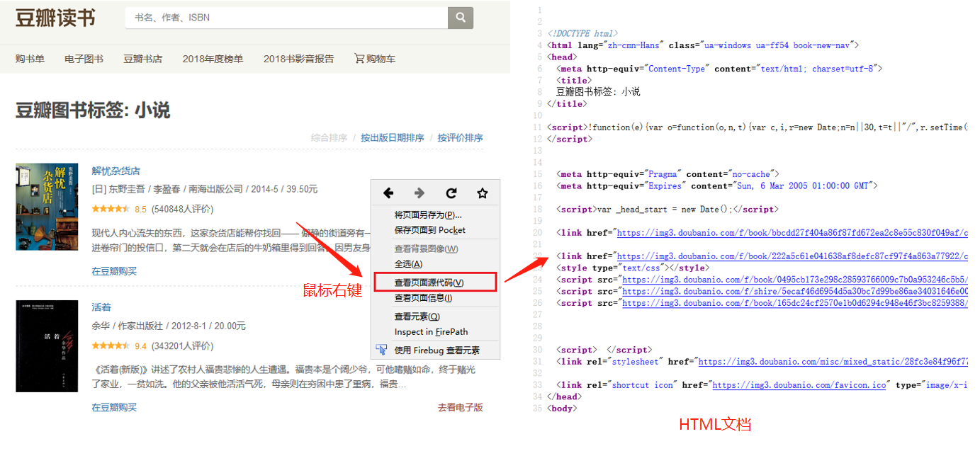Click the Content-Type meta tag line
Image resolution: width=980 pixels, height=451 pixels.
(720, 69)
